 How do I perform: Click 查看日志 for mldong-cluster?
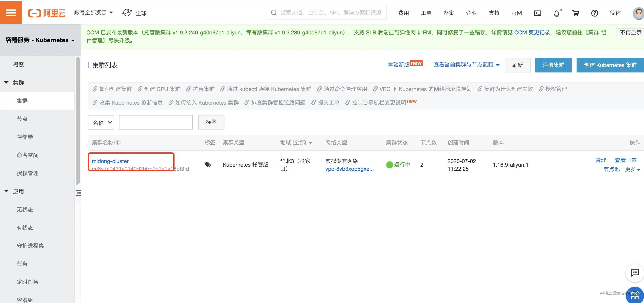(x=625, y=160)
